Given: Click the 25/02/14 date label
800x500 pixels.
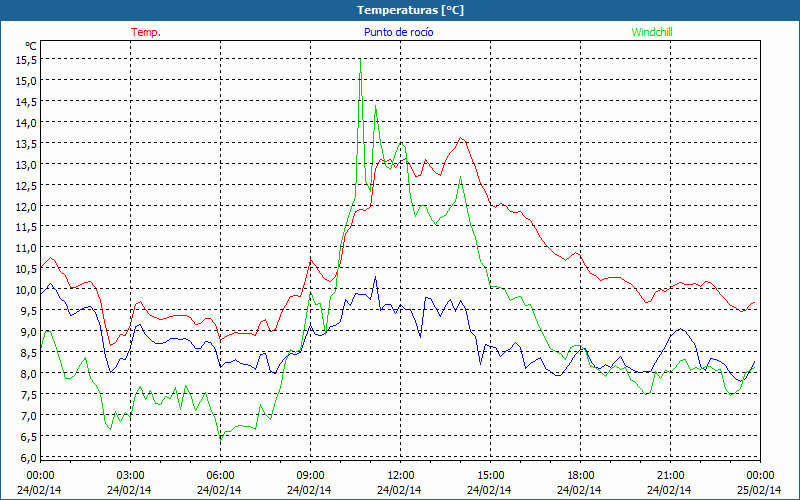Looking at the screenshot, I should pos(759,490).
